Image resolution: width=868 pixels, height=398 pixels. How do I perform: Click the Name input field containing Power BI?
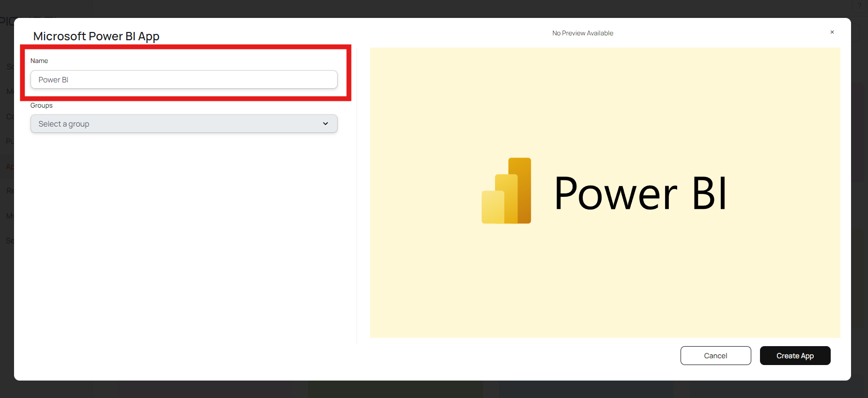click(x=184, y=80)
